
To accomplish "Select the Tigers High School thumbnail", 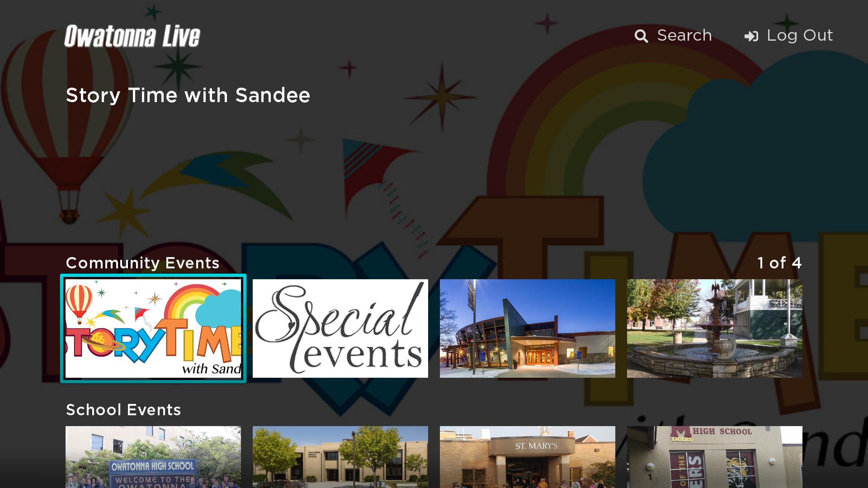I will pos(715,457).
